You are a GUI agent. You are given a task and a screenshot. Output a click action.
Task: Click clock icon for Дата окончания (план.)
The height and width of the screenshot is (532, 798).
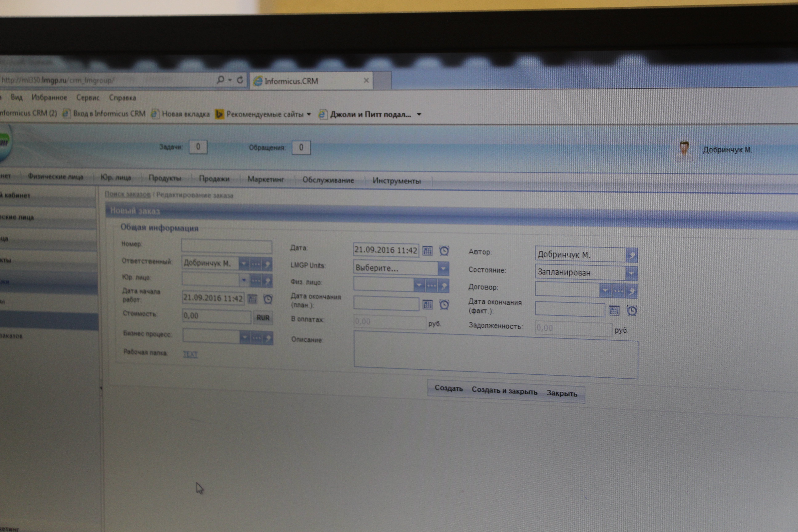[x=444, y=305]
